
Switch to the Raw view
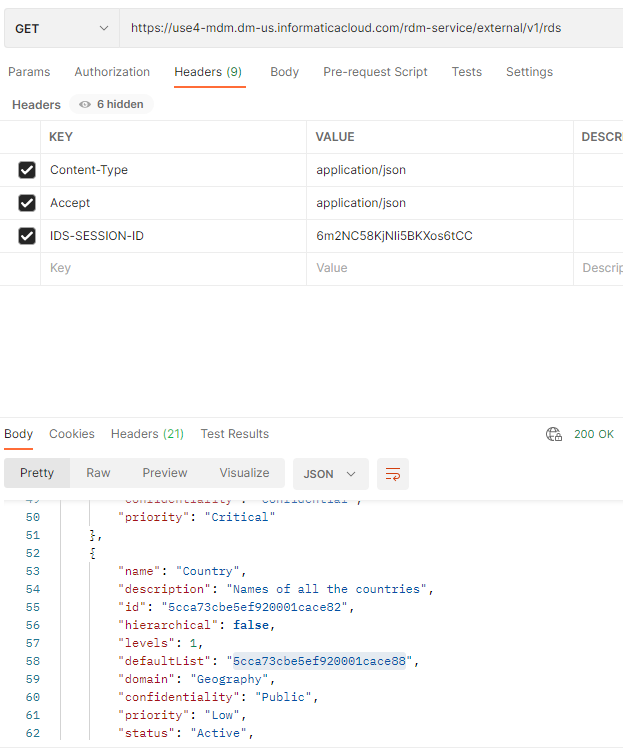click(98, 473)
